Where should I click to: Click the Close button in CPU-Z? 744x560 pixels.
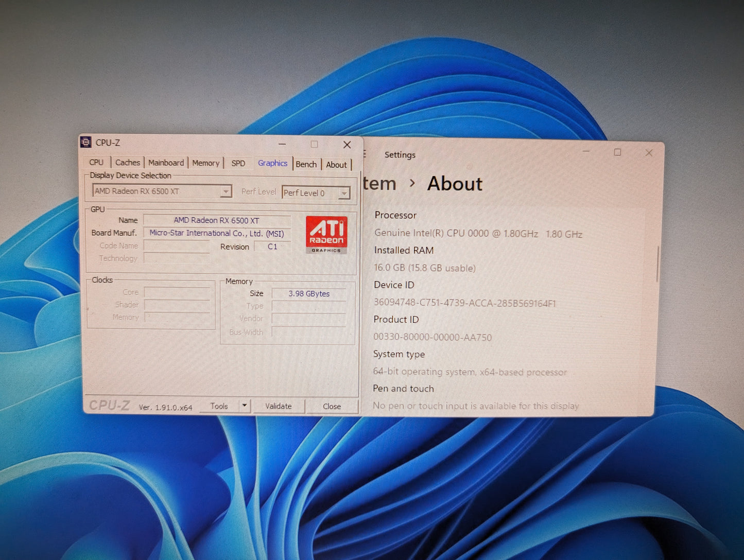click(x=332, y=406)
